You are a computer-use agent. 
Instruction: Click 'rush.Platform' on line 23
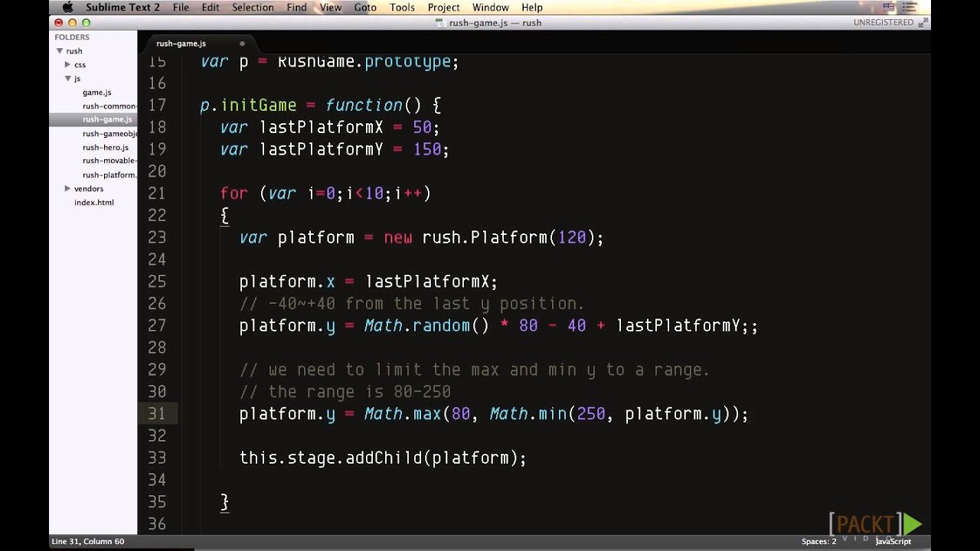click(x=485, y=237)
